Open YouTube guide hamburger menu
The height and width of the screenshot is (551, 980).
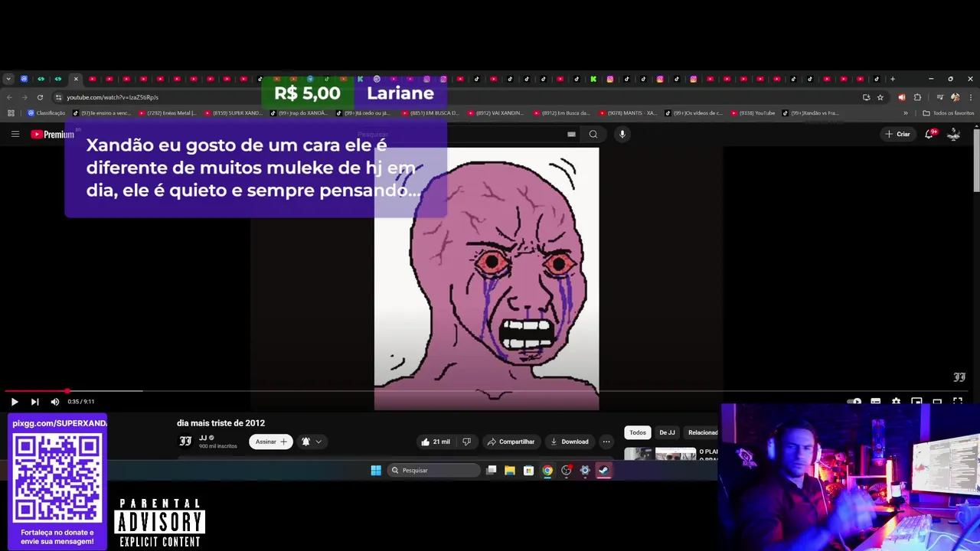pyautogui.click(x=15, y=134)
